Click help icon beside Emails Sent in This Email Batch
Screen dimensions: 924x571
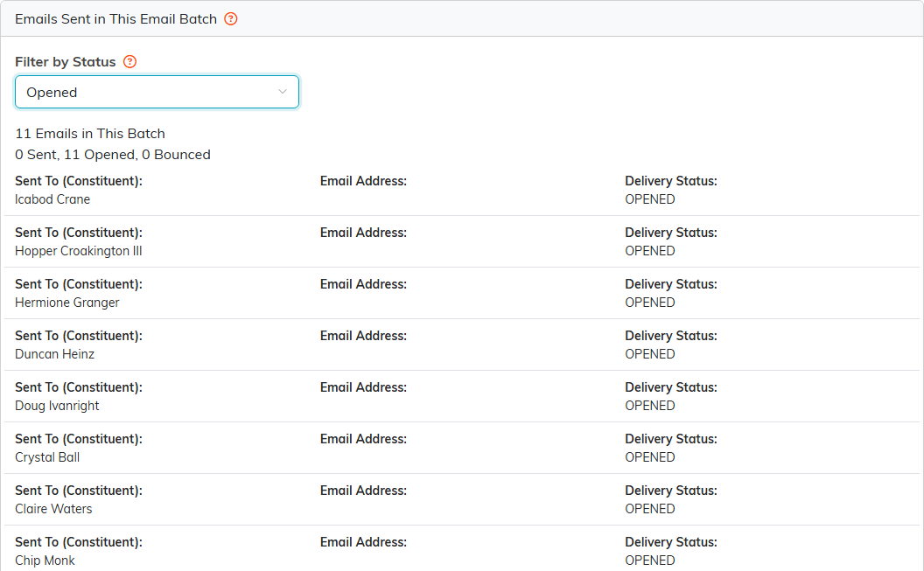[231, 19]
